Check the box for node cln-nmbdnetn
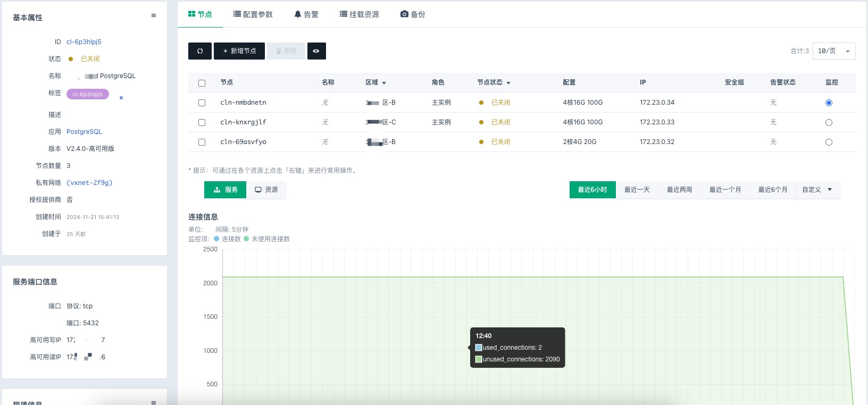This screenshot has height=405, width=868. pos(202,103)
